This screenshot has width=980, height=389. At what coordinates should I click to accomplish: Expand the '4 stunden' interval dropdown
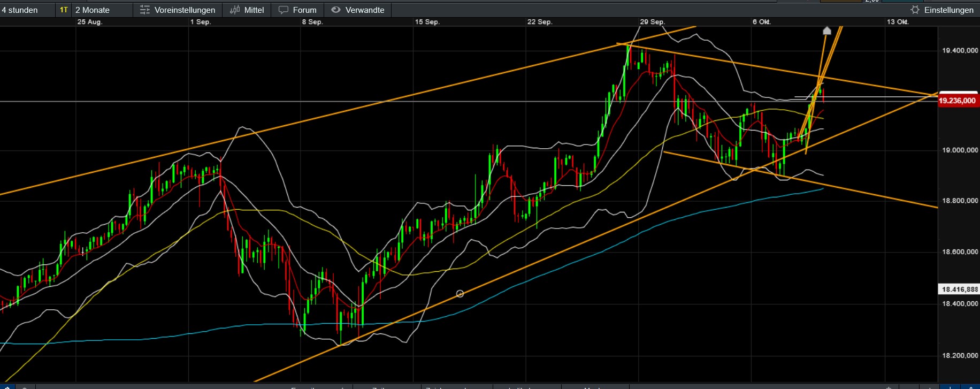point(27,10)
